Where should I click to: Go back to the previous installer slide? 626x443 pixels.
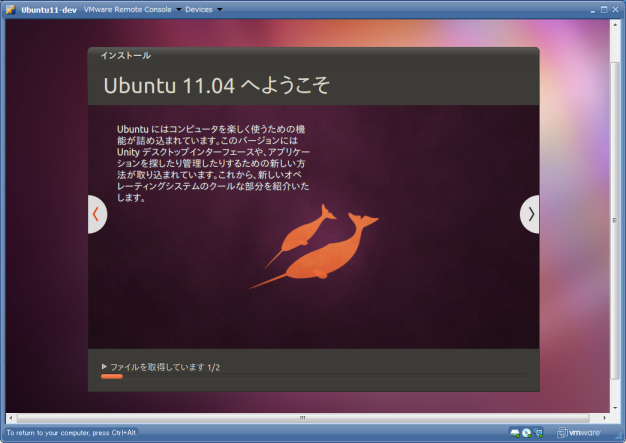point(97,214)
